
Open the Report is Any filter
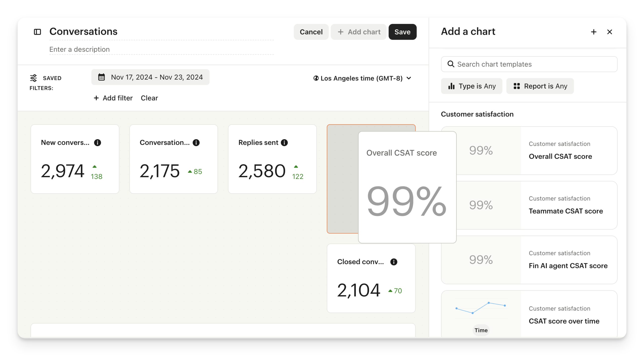click(540, 86)
